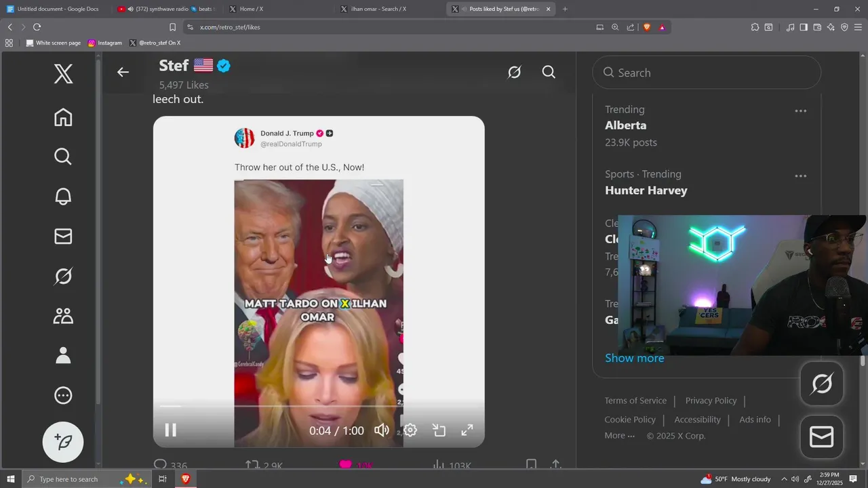Screen dimensions: 868x488
Task: Close the Posts liked by Stef tab
Action: 549,9
